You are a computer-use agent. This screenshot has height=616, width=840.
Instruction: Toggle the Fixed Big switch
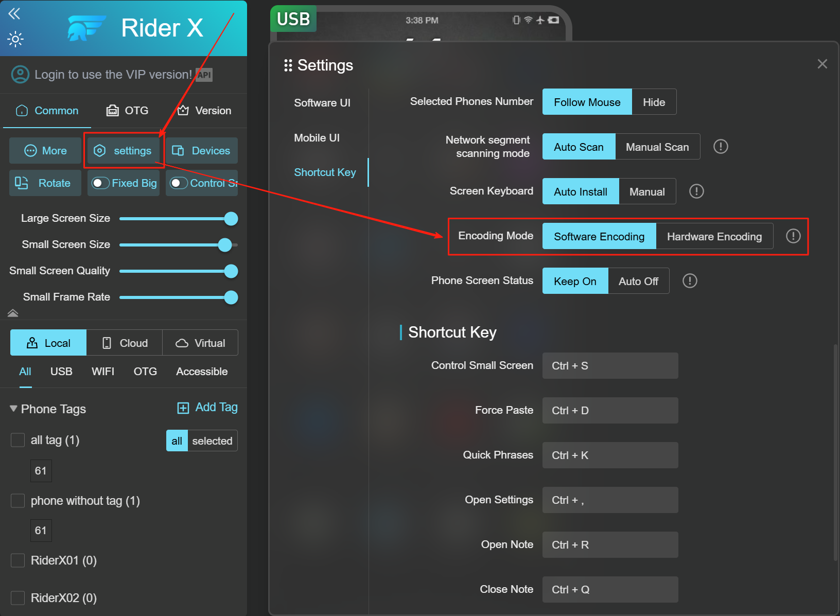pos(100,183)
